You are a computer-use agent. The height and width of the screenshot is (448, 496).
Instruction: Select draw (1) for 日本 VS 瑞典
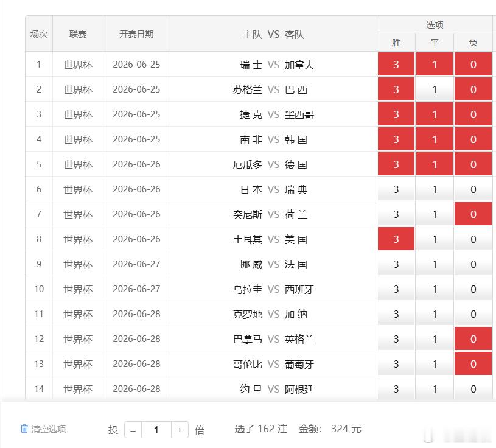click(435, 189)
